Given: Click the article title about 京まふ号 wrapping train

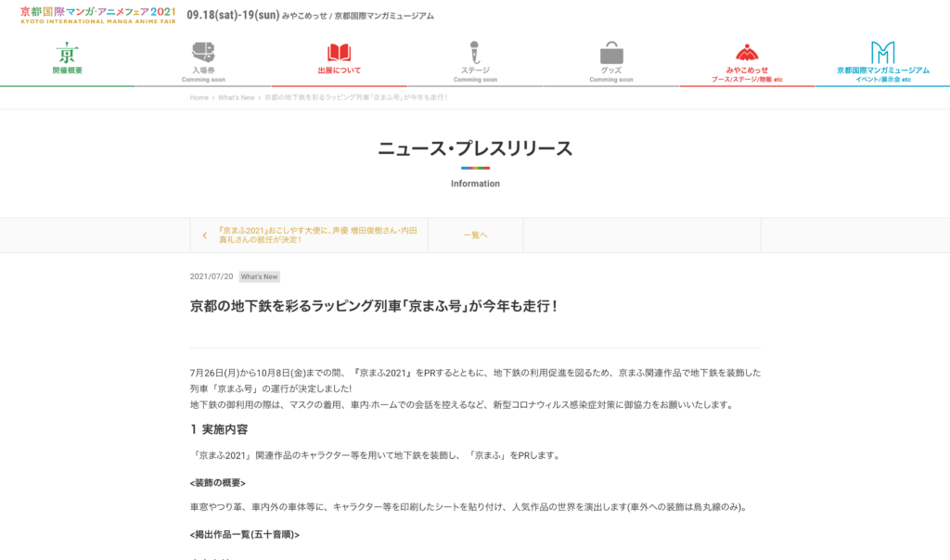Looking at the screenshot, I should click(x=374, y=306).
